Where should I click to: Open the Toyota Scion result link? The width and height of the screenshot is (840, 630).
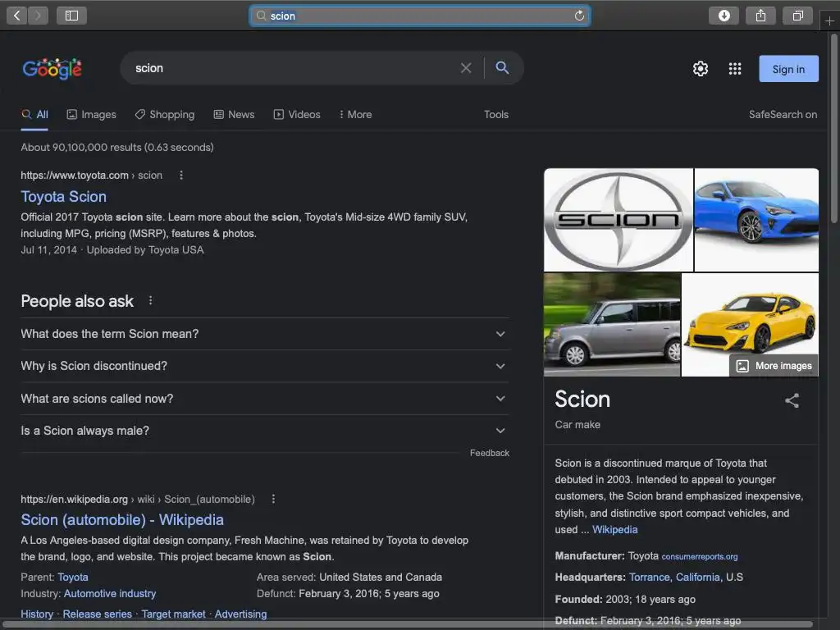[x=64, y=197]
